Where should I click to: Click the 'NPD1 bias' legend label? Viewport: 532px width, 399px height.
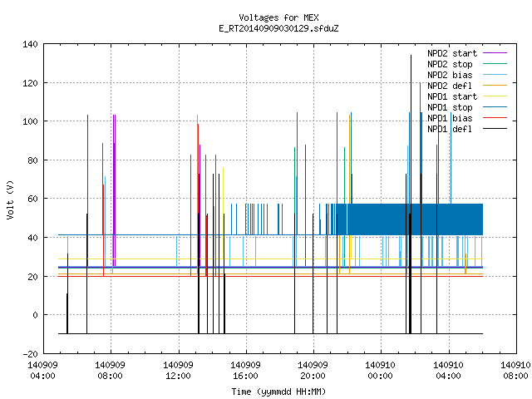click(x=450, y=118)
